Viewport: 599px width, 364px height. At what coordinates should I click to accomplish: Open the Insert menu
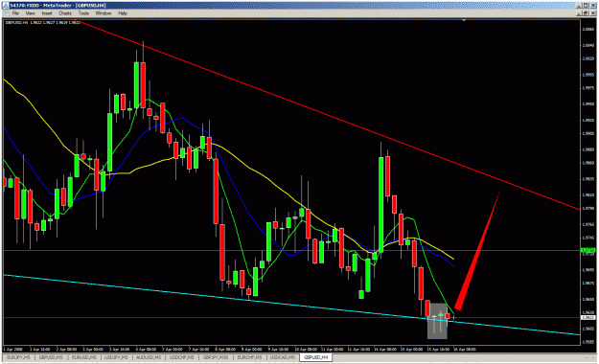(x=47, y=13)
